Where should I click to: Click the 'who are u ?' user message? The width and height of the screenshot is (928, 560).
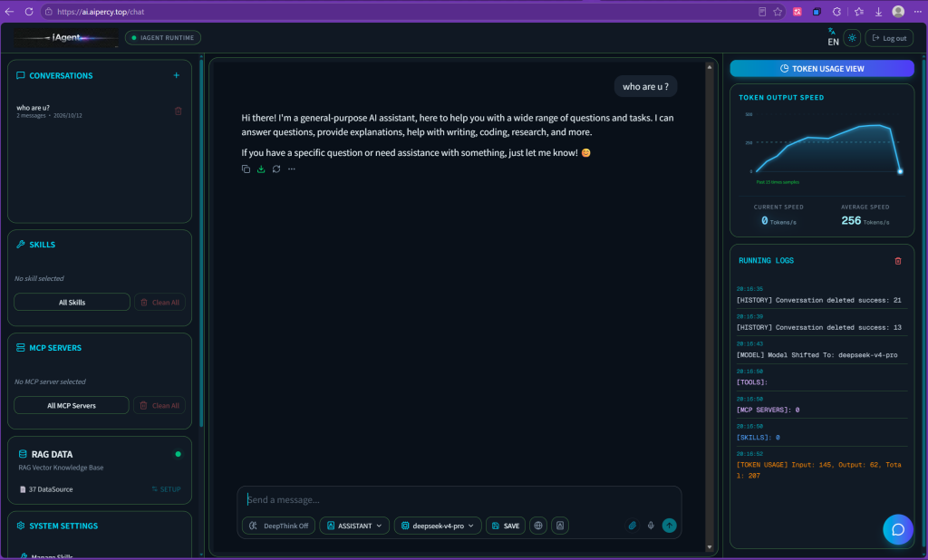tap(645, 86)
